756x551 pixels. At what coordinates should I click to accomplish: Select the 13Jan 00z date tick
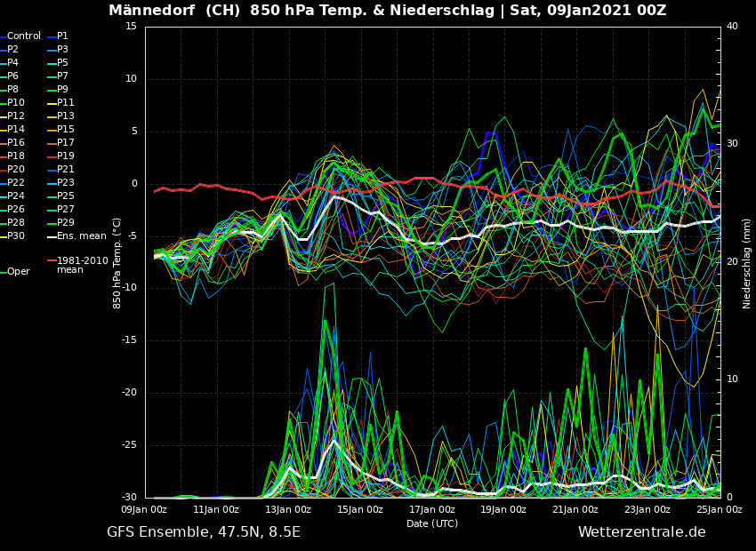(x=287, y=510)
